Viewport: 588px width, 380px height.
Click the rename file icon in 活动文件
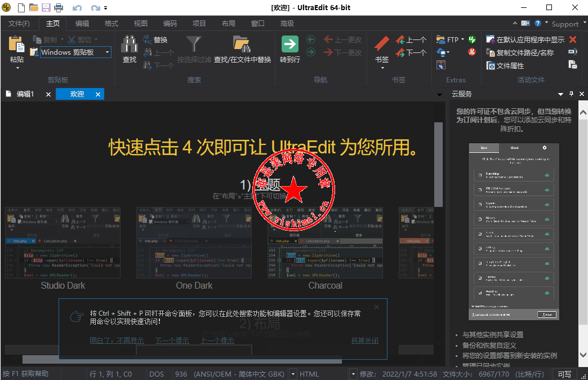click(x=573, y=52)
